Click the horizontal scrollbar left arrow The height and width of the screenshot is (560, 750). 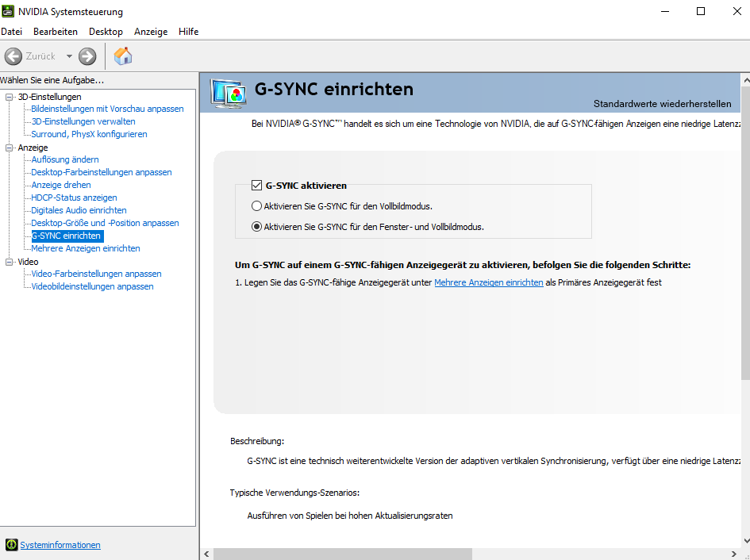[206, 554]
